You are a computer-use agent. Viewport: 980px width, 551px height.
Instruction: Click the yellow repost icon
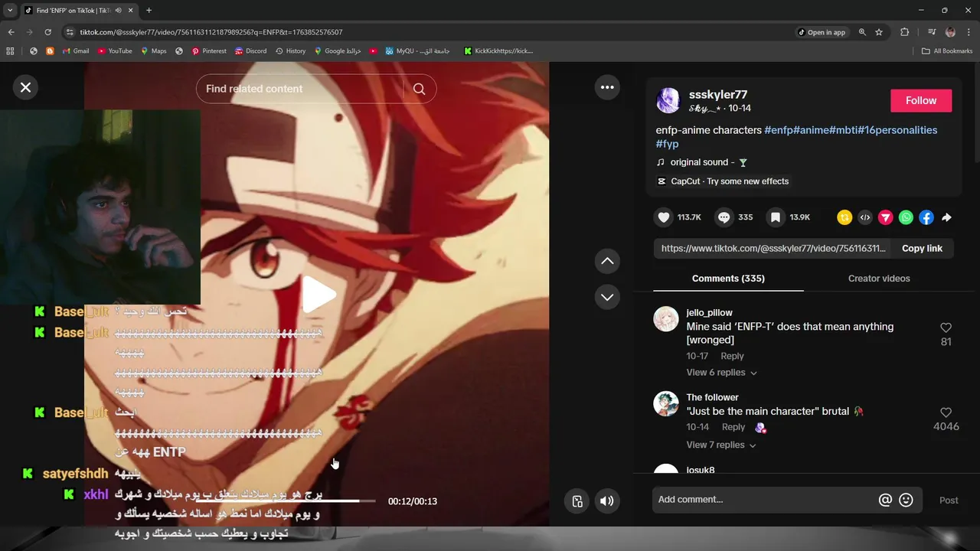coord(844,217)
